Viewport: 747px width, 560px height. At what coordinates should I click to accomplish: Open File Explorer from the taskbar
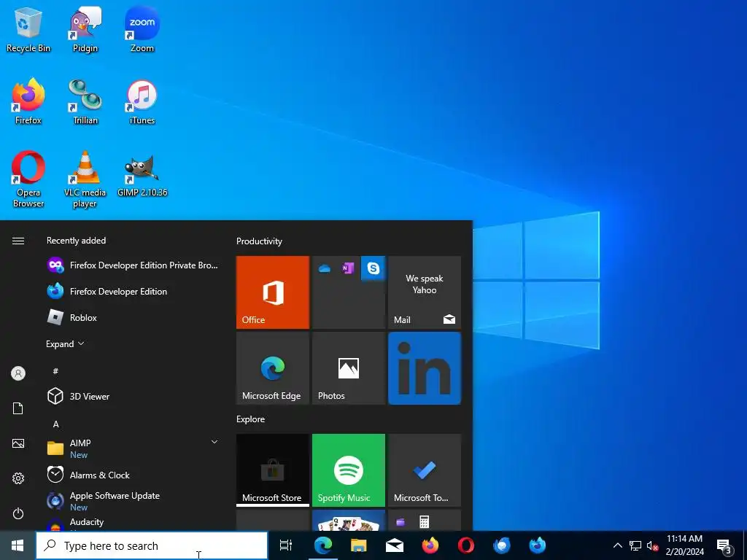click(x=359, y=545)
